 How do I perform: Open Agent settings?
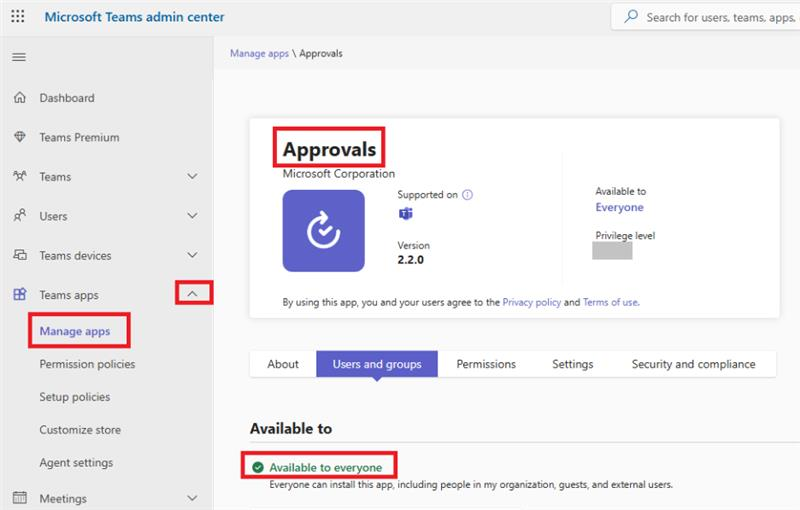pyautogui.click(x=77, y=463)
